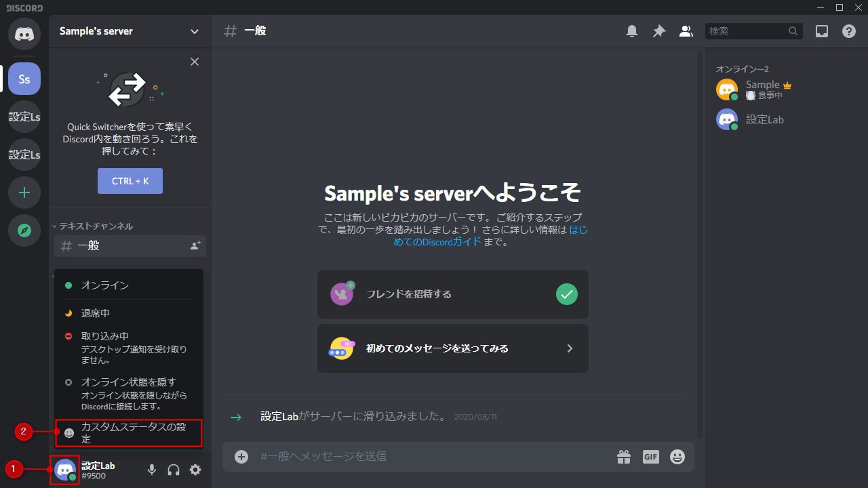The width and height of the screenshot is (868, 488).
Task: Set status to 取り込み中
Action: [129, 348]
